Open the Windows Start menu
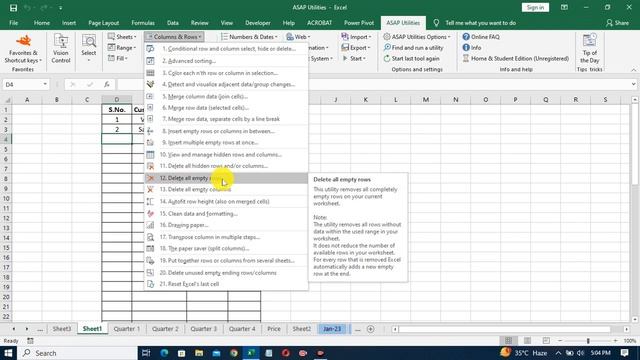 coord(8,353)
